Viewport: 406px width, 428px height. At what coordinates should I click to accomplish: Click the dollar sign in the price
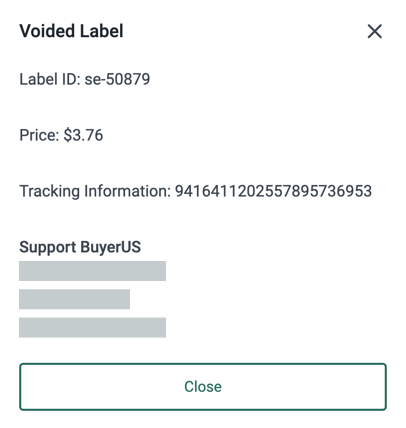point(68,135)
